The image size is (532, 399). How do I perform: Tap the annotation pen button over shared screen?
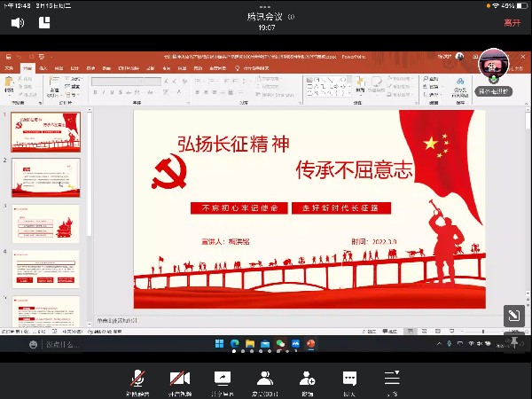[x=514, y=316]
